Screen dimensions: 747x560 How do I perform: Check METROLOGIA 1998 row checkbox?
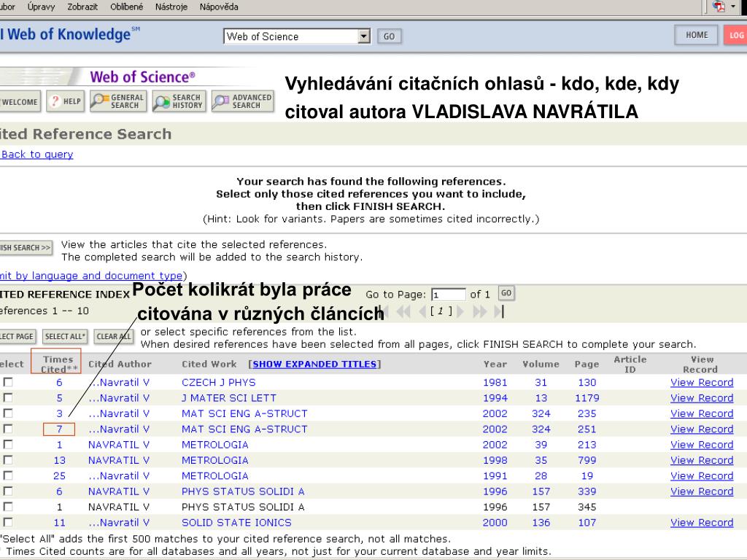coord(8,460)
